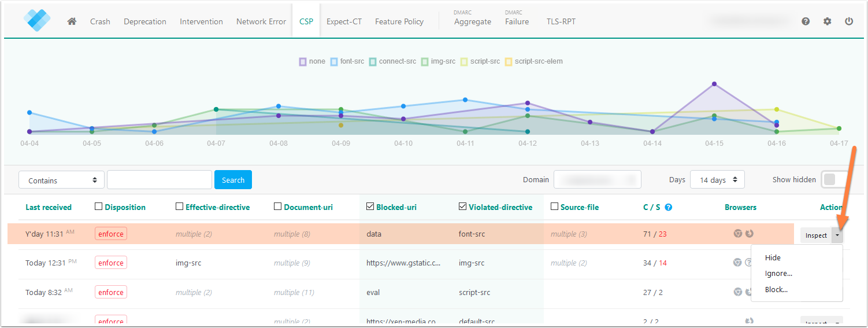Image resolution: width=868 pixels, height=328 pixels.
Task: Click Firefox browser icon in font-src row
Action: 750,234
